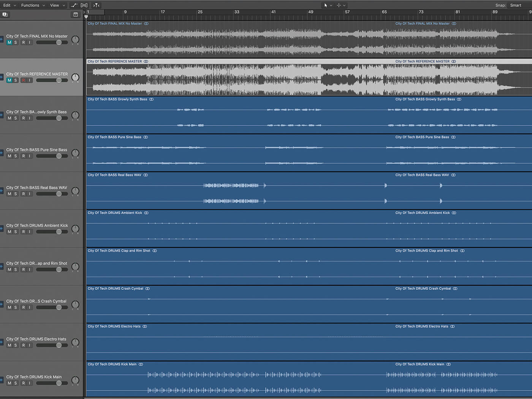
Task: Click pan knob on REFERENCE MASTER track
Action: pyautogui.click(x=75, y=77)
